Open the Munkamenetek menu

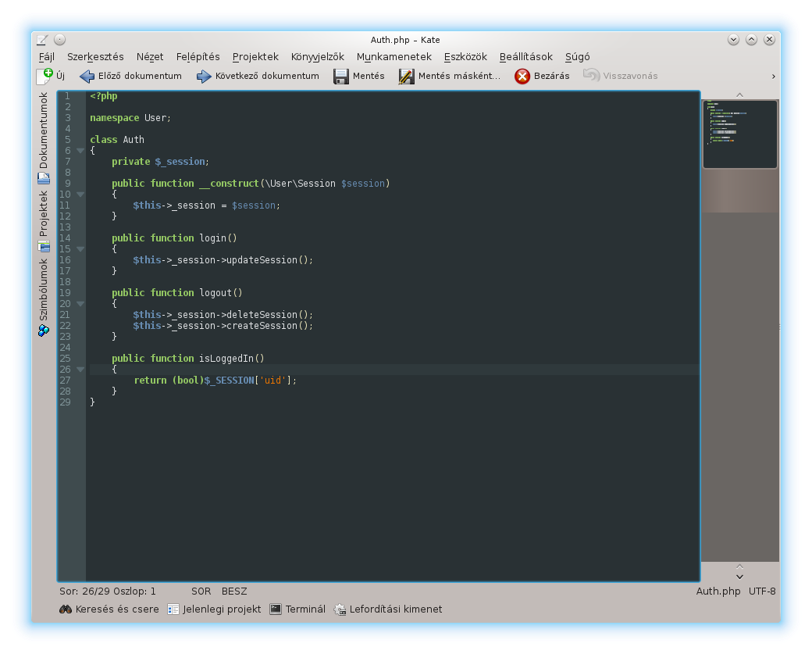pyautogui.click(x=394, y=56)
